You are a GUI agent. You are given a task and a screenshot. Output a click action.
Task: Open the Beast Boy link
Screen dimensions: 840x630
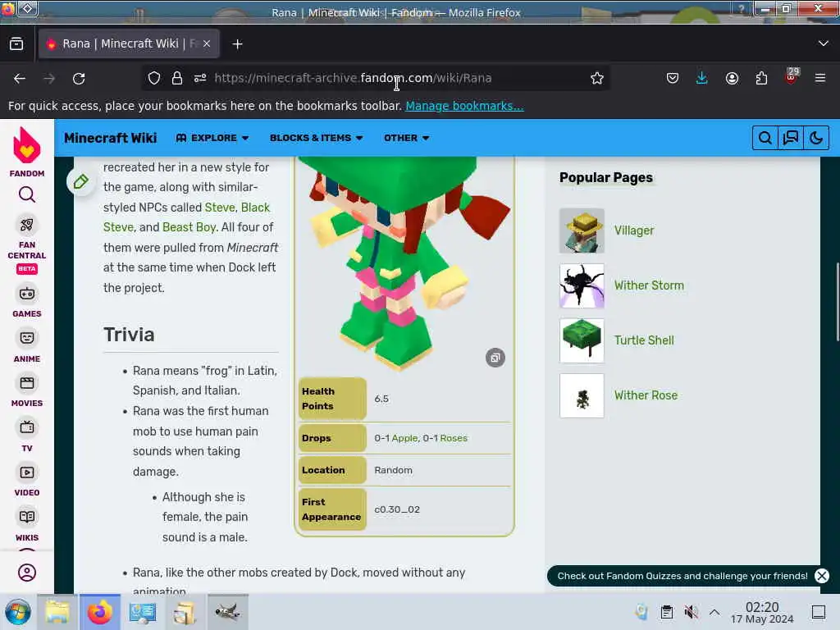pyautogui.click(x=189, y=227)
